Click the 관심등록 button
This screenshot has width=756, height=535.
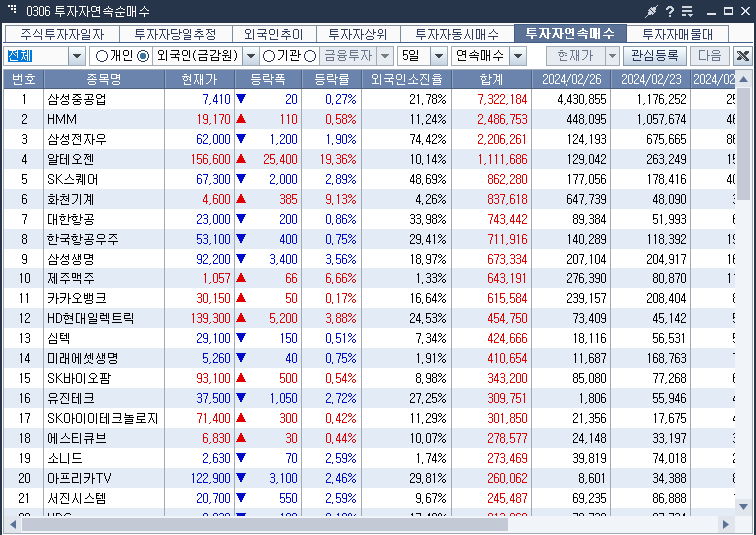tap(654, 56)
